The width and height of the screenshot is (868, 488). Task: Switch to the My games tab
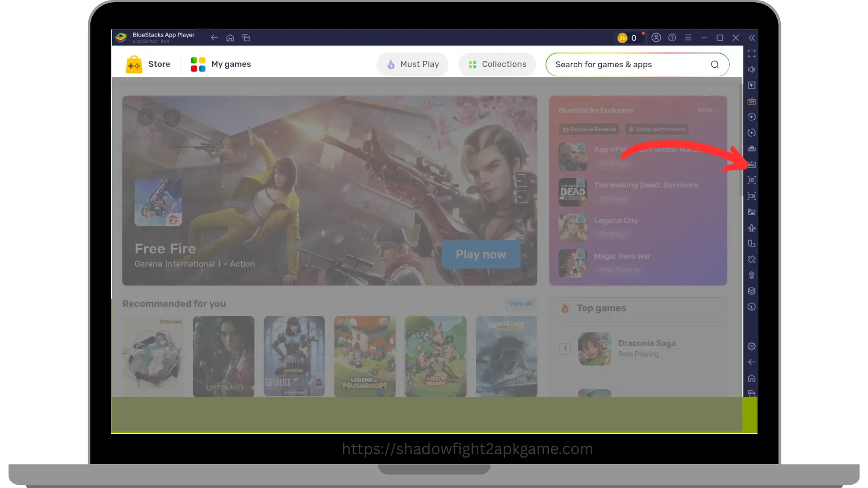(220, 64)
